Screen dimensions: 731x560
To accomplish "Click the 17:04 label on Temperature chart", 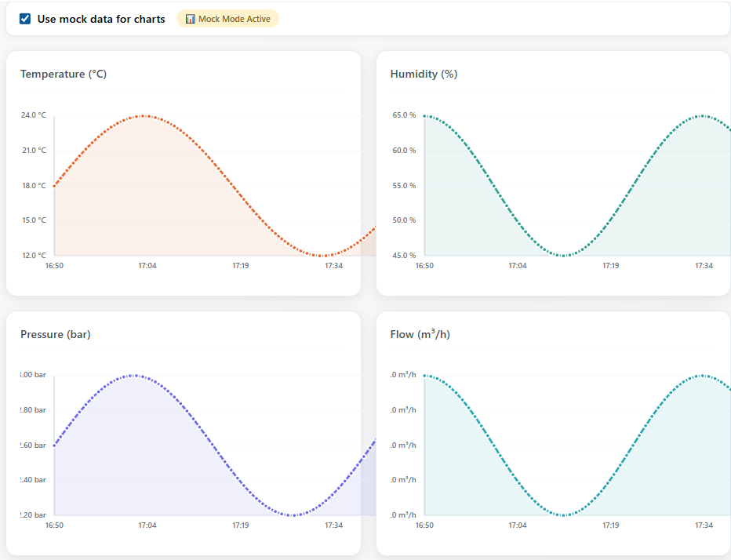I will pos(147,265).
